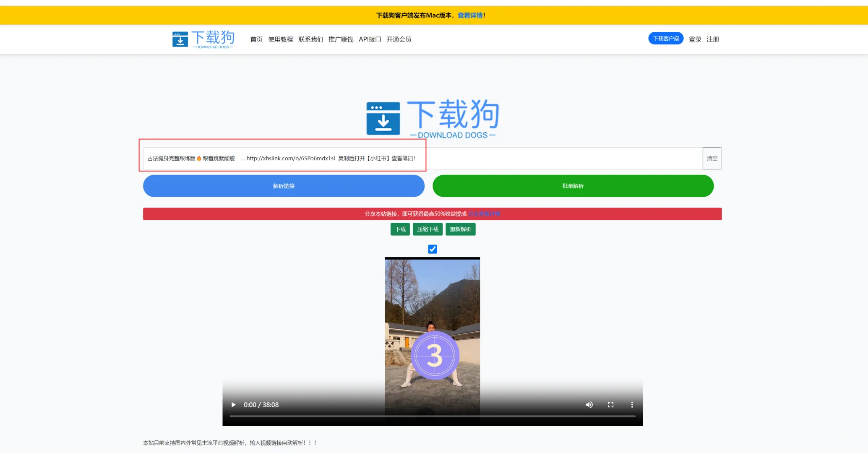Select the API接口 menu item
This screenshot has width=868, height=453.
coord(370,39)
